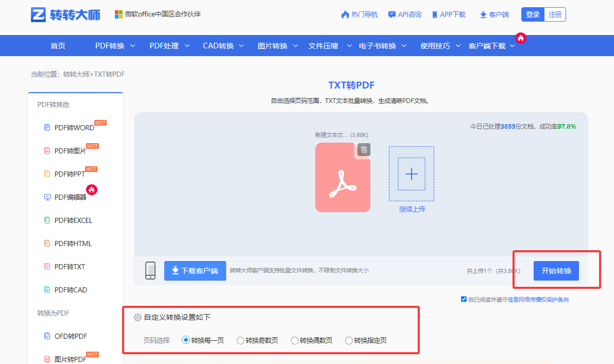The height and width of the screenshot is (364, 614).
Task: Click the 3853 processed documents count
Action: point(508,127)
